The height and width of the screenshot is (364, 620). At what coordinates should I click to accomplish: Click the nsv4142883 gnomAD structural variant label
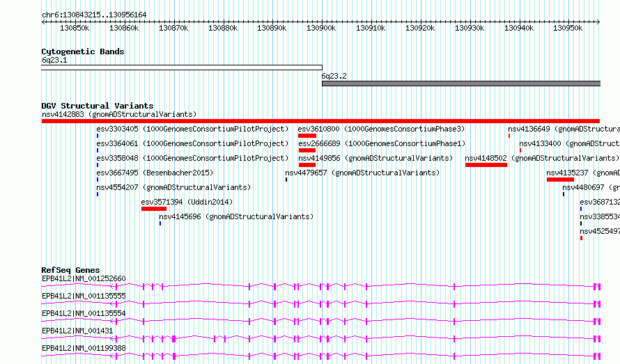[x=119, y=114]
